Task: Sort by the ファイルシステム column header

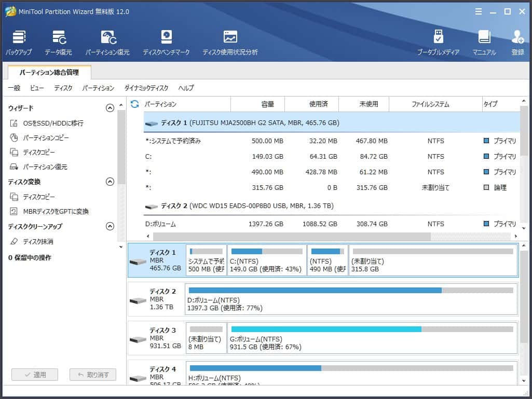Action: coord(435,104)
